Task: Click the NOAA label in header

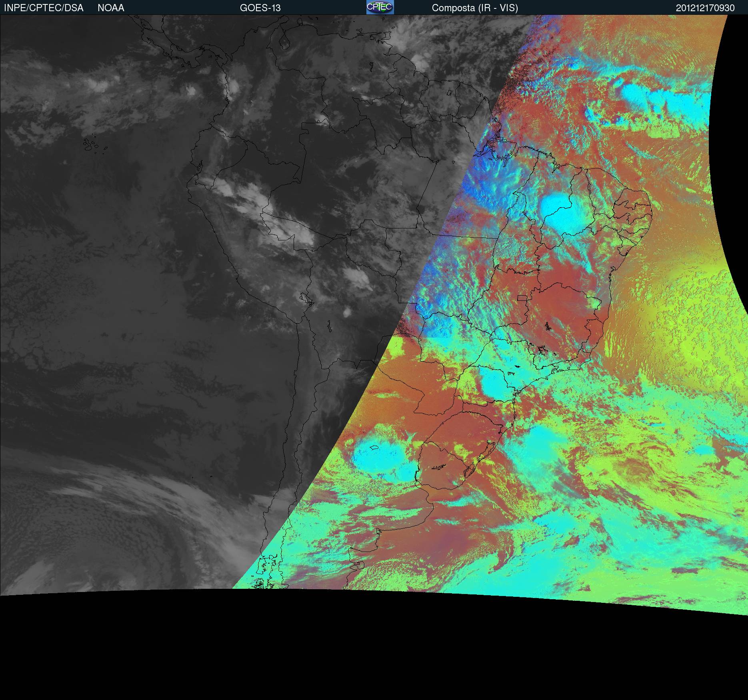Action: [111, 8]
